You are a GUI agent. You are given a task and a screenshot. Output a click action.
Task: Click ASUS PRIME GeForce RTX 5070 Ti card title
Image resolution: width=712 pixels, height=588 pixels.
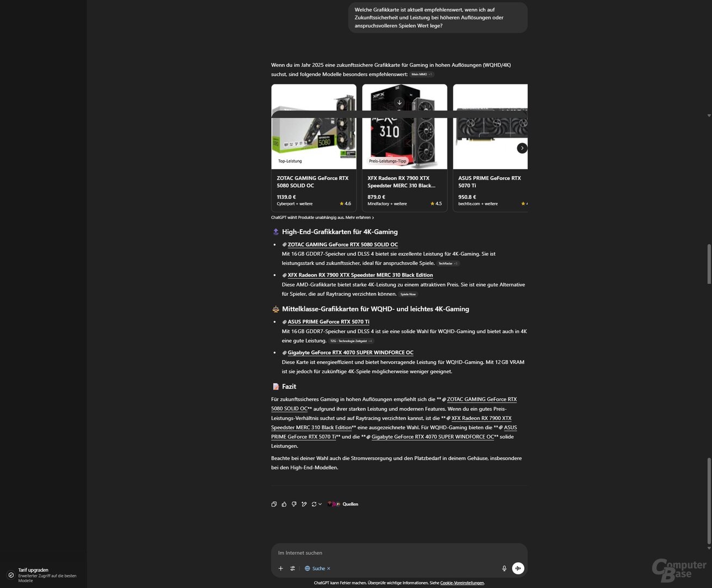click(489, 182)
